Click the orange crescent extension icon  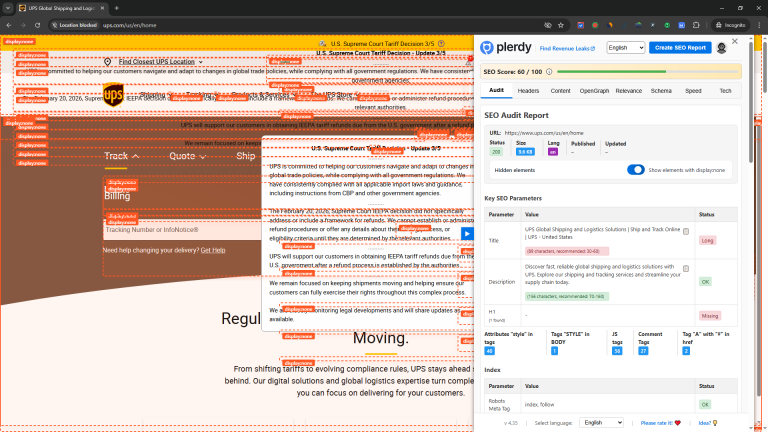coord(610,25)
